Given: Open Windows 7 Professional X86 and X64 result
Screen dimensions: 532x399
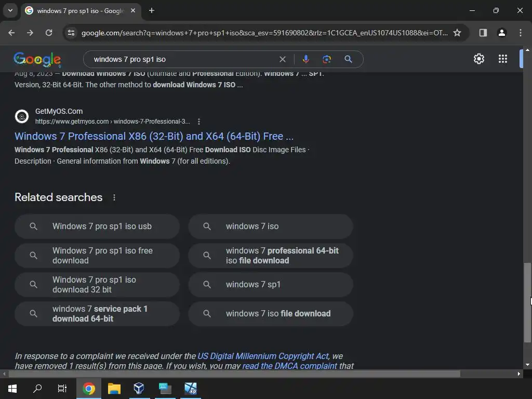Looking at the screenshot, I should (x=154, y=136).
